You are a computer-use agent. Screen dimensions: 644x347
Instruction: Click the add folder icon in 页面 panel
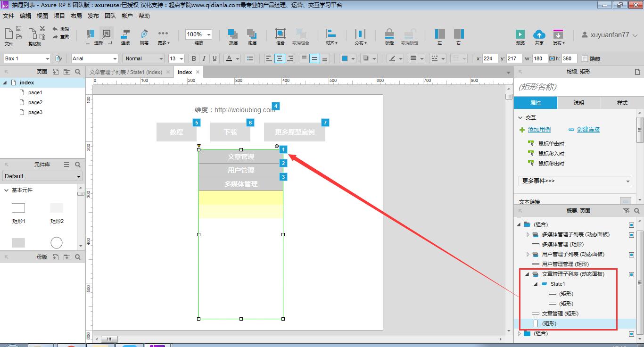click(66, 72)
